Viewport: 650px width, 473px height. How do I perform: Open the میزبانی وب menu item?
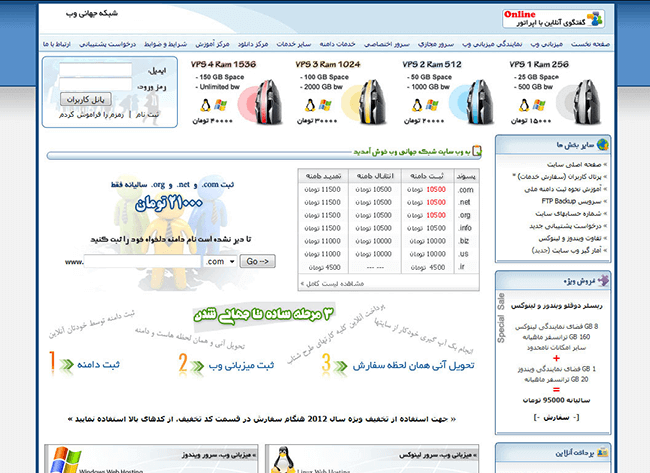click(x=547, y=44)
